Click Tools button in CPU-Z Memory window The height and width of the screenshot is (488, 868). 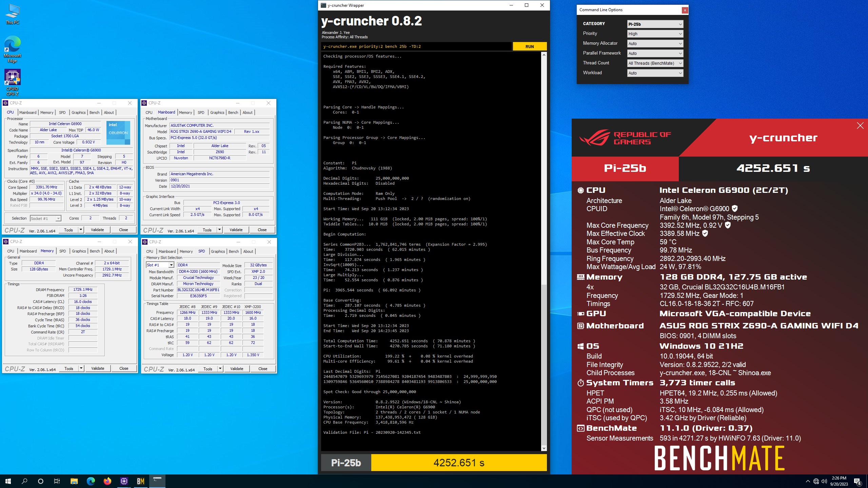[x=69, y=368]
